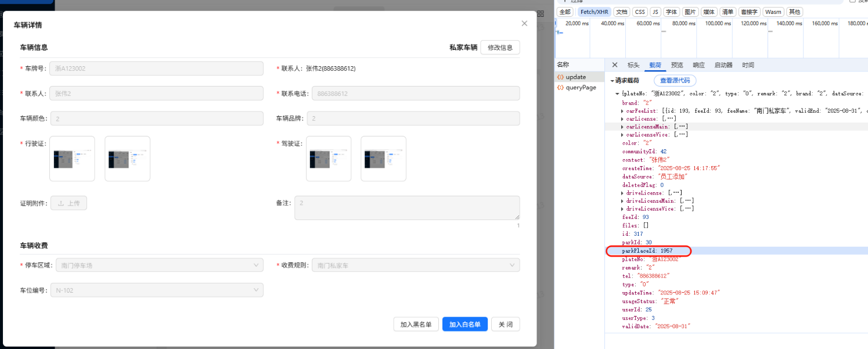The height and width of the screenshot is (349, 868).
Task: Click the 修改信息 button
Action: click(x=500, y=47)
